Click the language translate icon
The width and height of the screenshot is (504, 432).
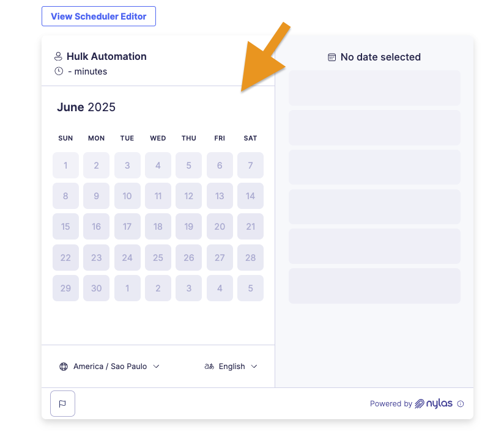click(x=209, y=367)
